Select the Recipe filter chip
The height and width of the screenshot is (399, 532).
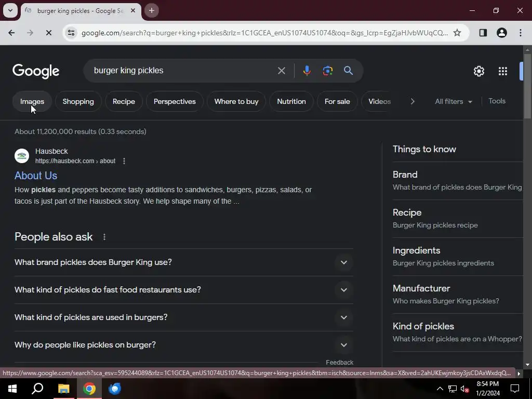coord(124,101)
